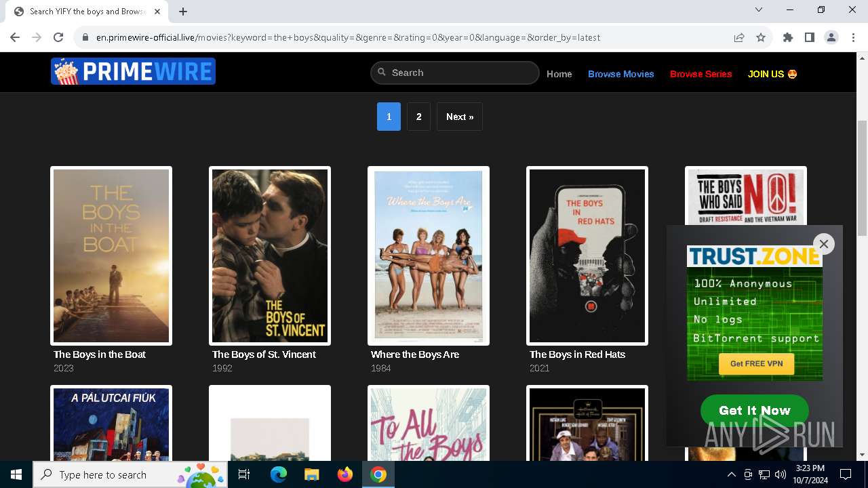Image resolution: width=868 pixels, height=488 pixels.
Task: Open A Pál Utcai Fiúk poster
Action: click(x=111, y=423)
